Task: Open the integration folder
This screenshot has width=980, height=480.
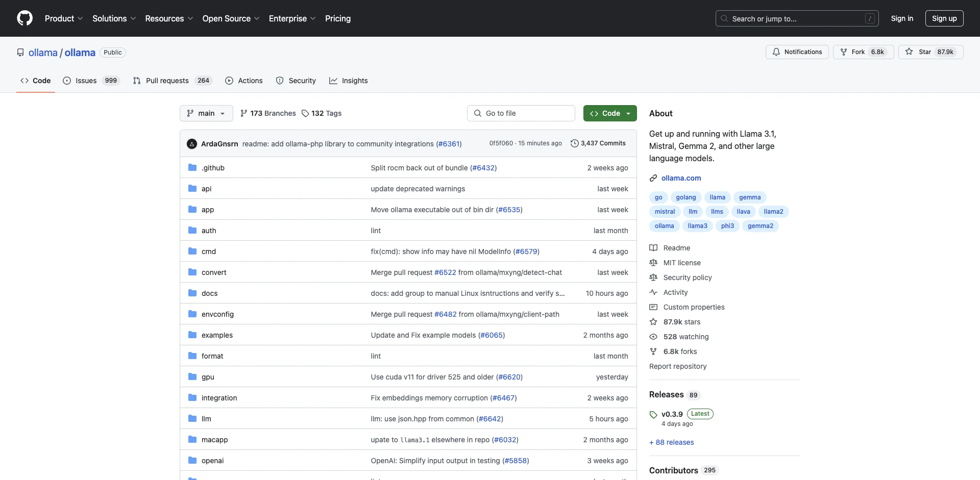Action: click(219, 398)
